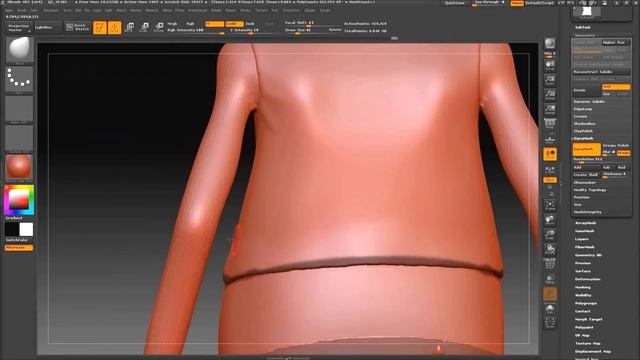This screenshot has width=640, height=360.
Task: Open the Texture selection slot
Action: (19, 138)
